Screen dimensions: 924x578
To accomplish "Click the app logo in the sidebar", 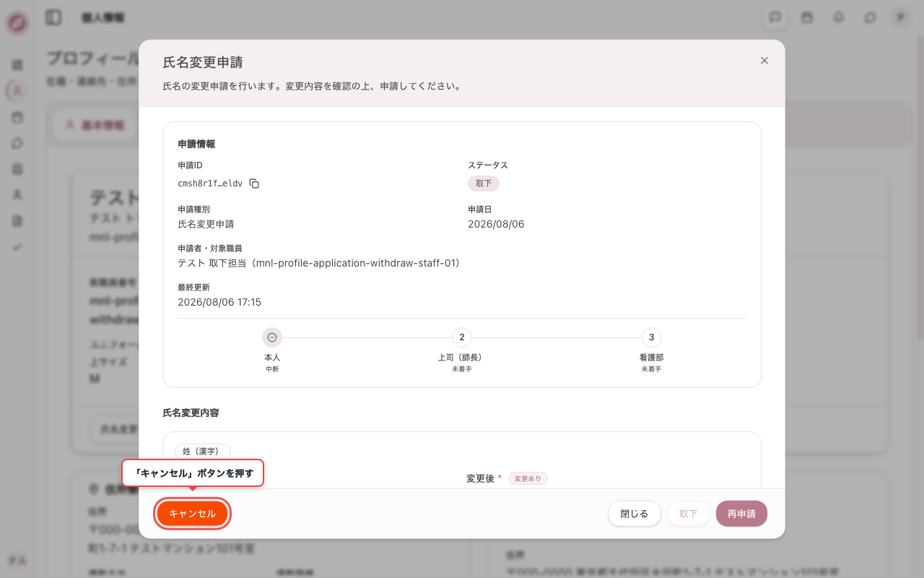I will 17,23.
